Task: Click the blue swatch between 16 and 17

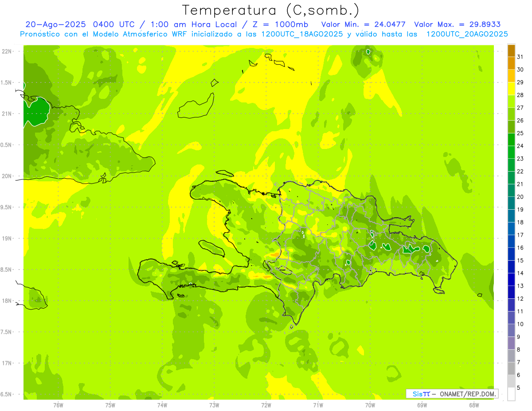Action: [x=511, y=241]
